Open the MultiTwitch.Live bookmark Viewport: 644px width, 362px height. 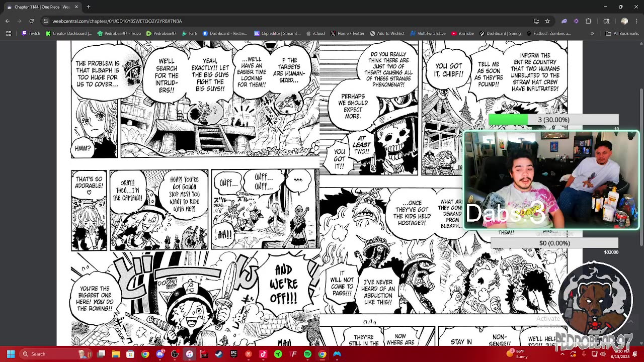tap(428, 34)
